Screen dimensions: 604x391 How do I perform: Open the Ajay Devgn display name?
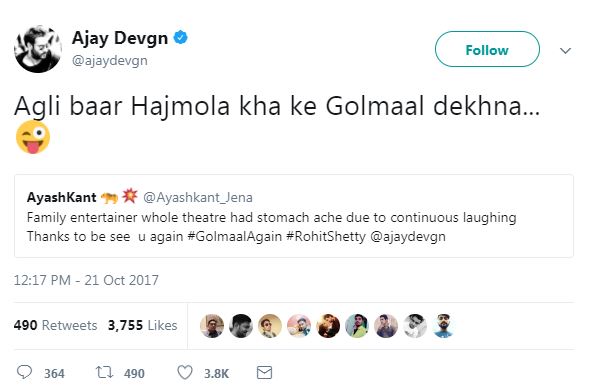pos(120,38)
